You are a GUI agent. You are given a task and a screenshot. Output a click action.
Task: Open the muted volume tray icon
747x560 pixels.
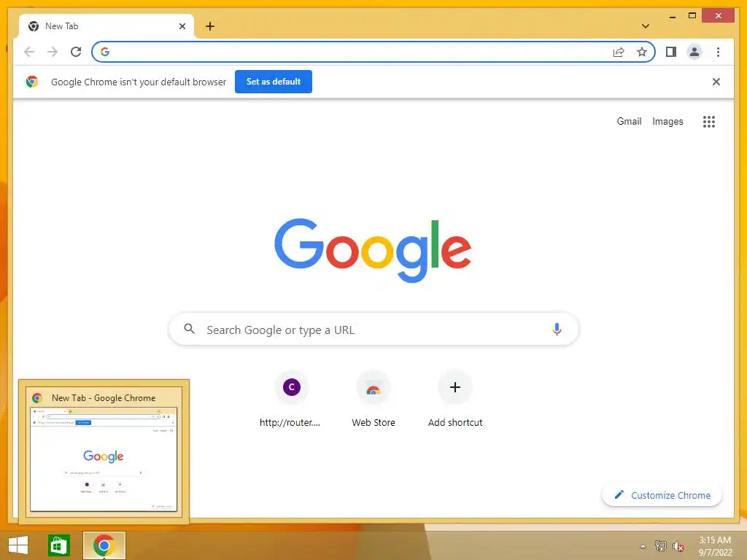click(x=678, y=546)
